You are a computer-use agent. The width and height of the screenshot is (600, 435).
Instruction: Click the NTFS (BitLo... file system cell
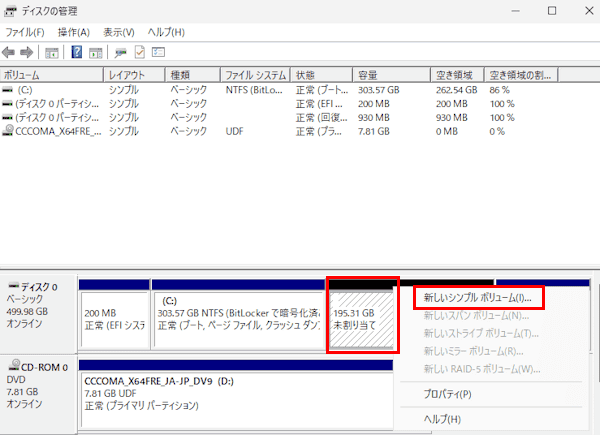(254, 90)
